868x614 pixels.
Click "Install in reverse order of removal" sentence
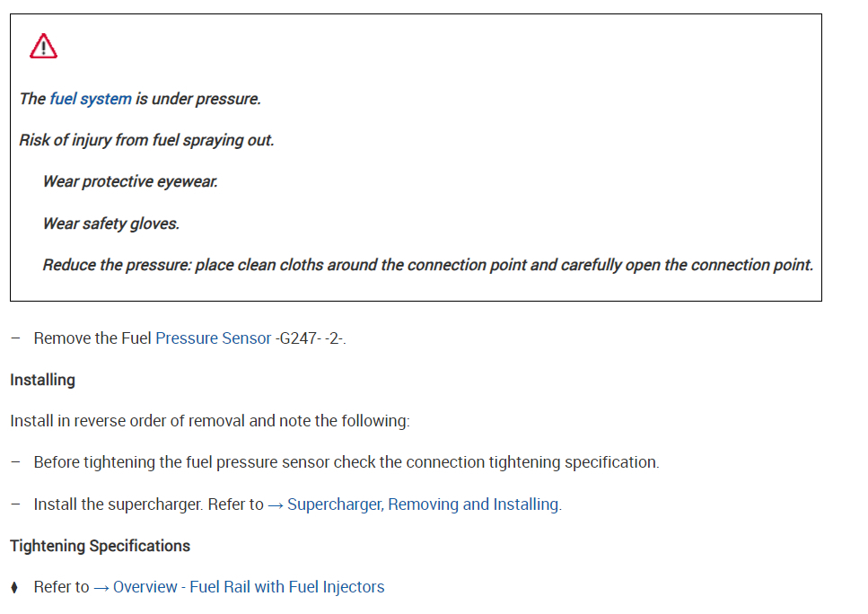209,421
